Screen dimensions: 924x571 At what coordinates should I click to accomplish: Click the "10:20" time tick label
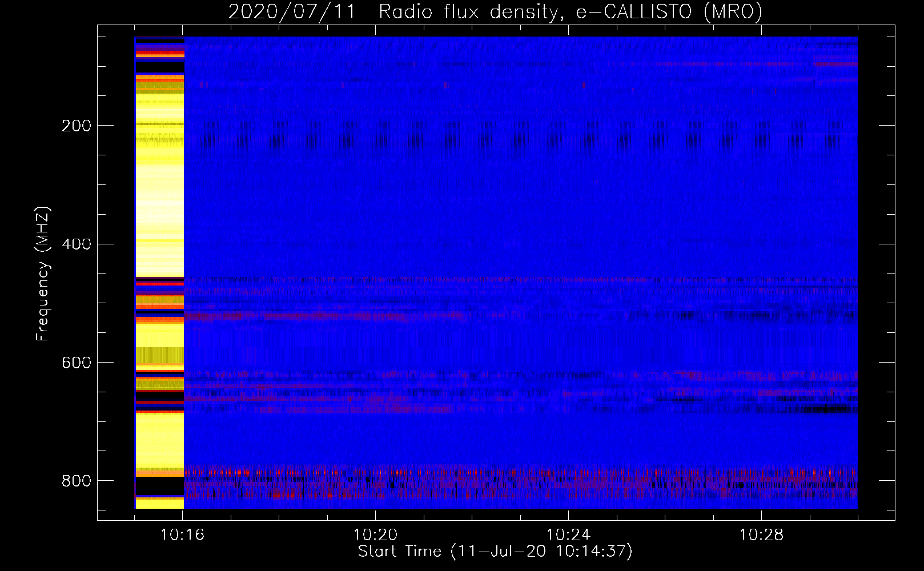pyautogui.click(x=375, y=535)
